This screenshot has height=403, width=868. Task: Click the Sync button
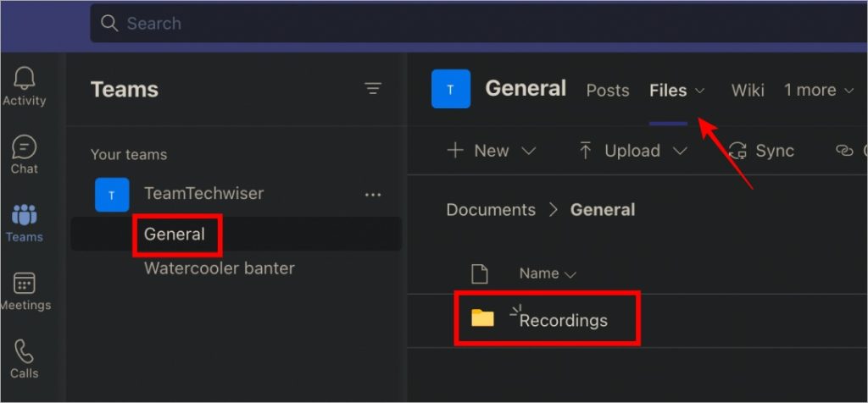(x=761, y=151)
